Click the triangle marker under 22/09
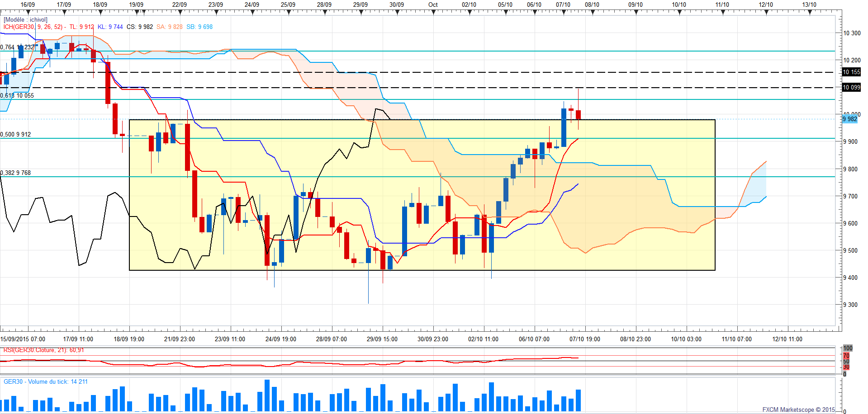 click(180, 13)
